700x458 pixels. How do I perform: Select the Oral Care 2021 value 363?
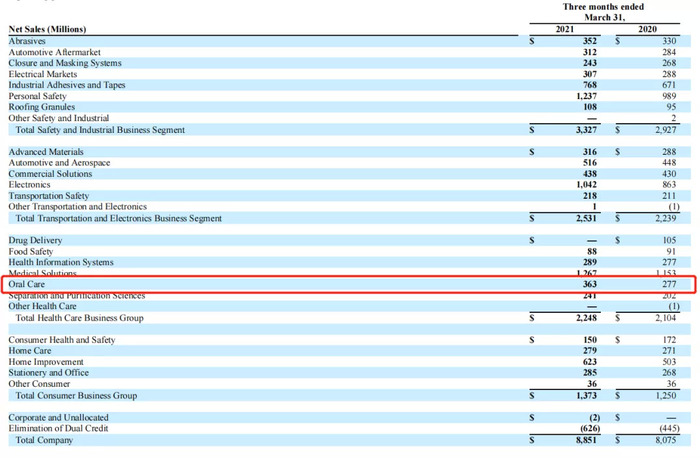click(589, 284)
